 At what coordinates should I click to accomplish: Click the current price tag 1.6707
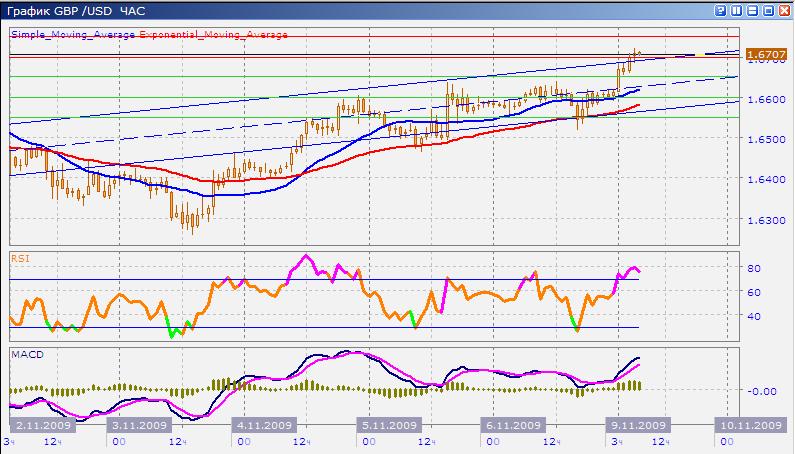coord(764,53)
